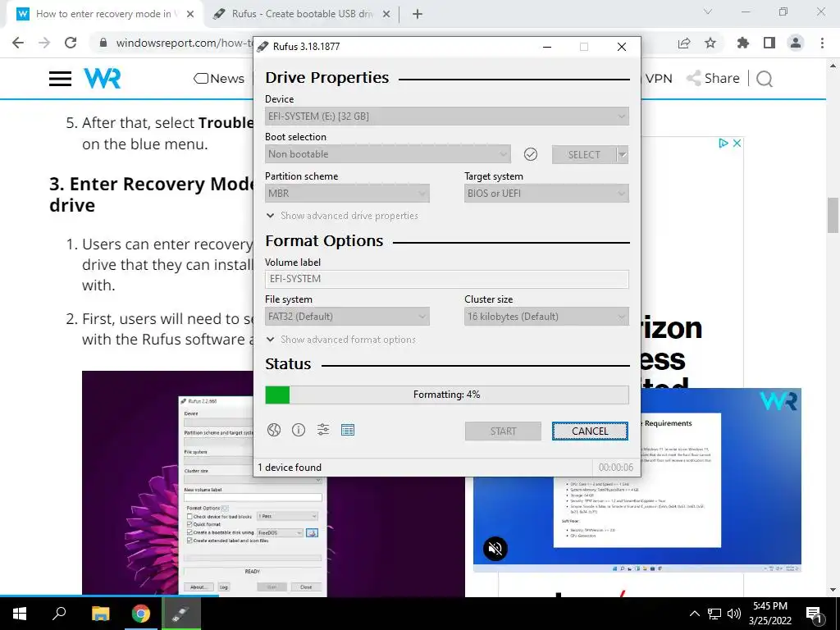840x630 pixels.
Task: Open Chrome tab search chevron
Action: click(x=708, y=11)
